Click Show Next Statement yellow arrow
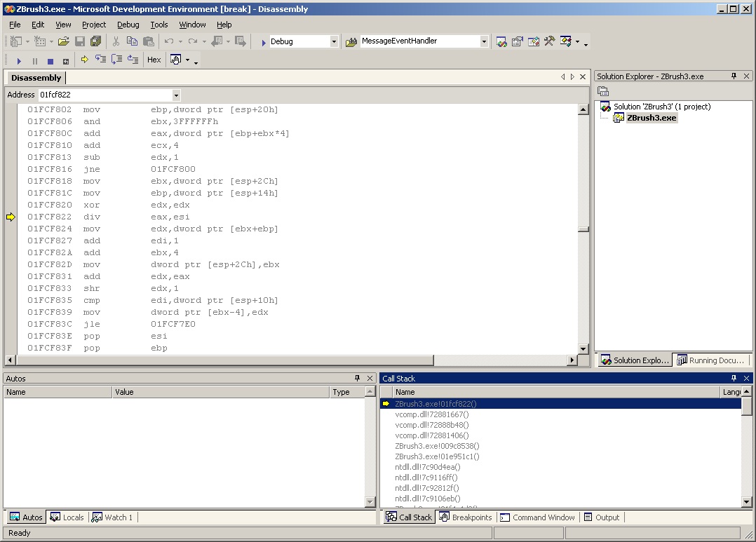Viewport: 756px width, 542px height. tap(85, 60)
